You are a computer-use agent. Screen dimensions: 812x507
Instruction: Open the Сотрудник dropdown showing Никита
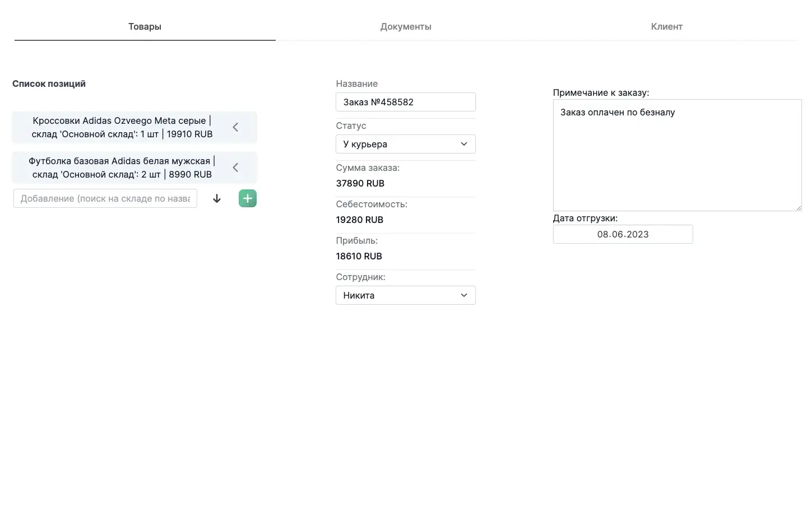(405, 295)
